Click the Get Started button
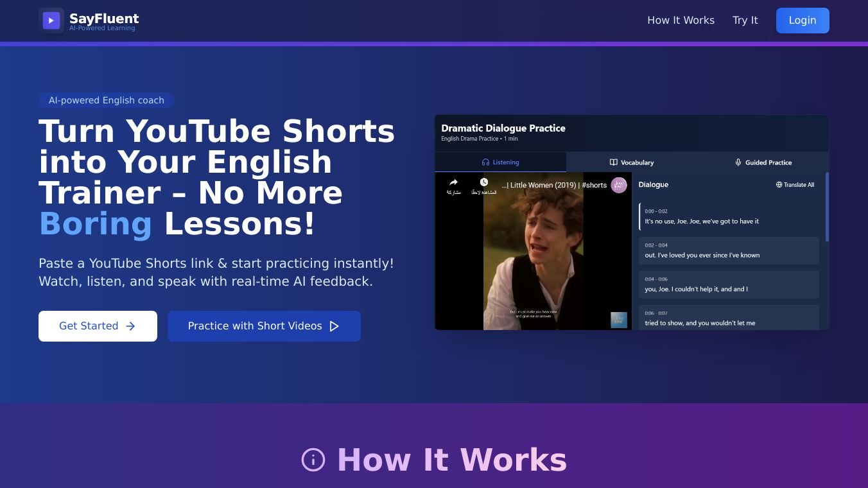Screen dimensions: 868x488 tap(98, 326)
